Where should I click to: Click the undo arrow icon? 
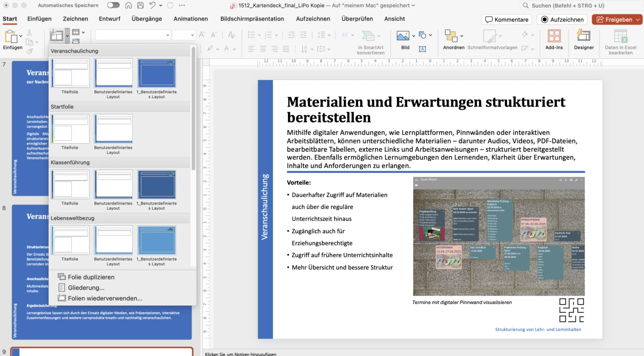153,5
